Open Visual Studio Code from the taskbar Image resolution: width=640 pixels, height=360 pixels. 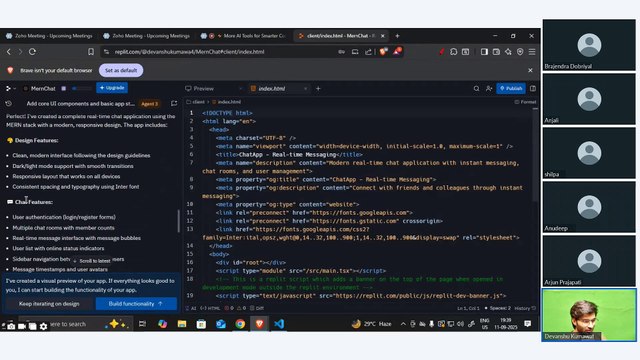(279, 324)
